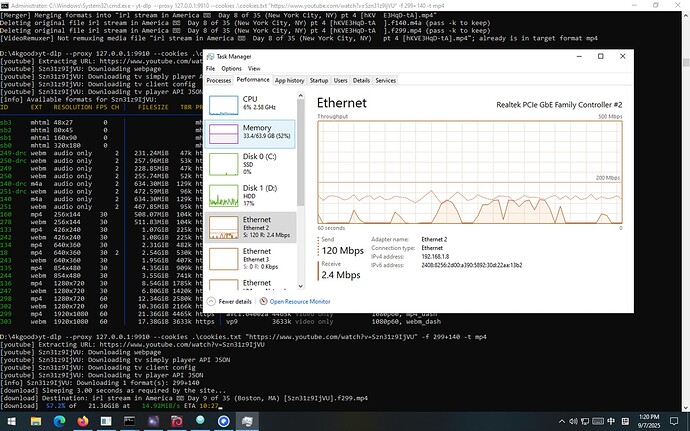Screen dimensions: 690x431
Task: Click Realtek PCIe GbE Family Controller text
Action: pyautogui.click(x=559, y=105)
